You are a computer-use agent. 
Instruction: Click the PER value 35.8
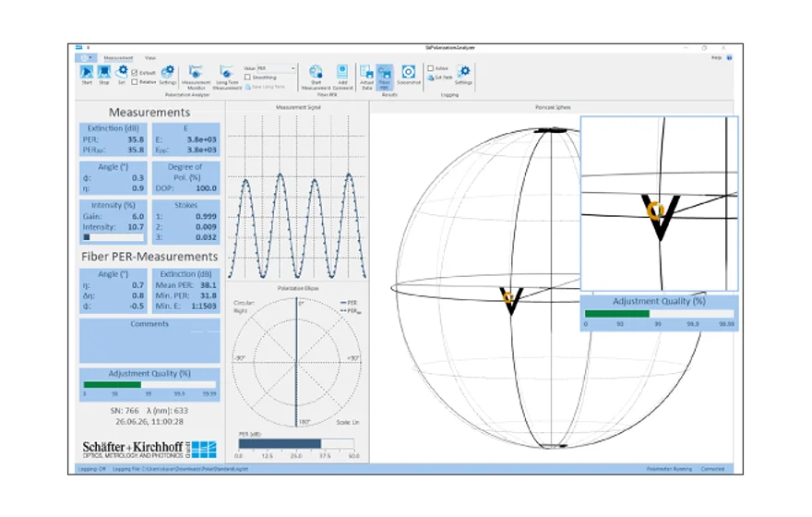pyautogui.click(x=136, y=139)
